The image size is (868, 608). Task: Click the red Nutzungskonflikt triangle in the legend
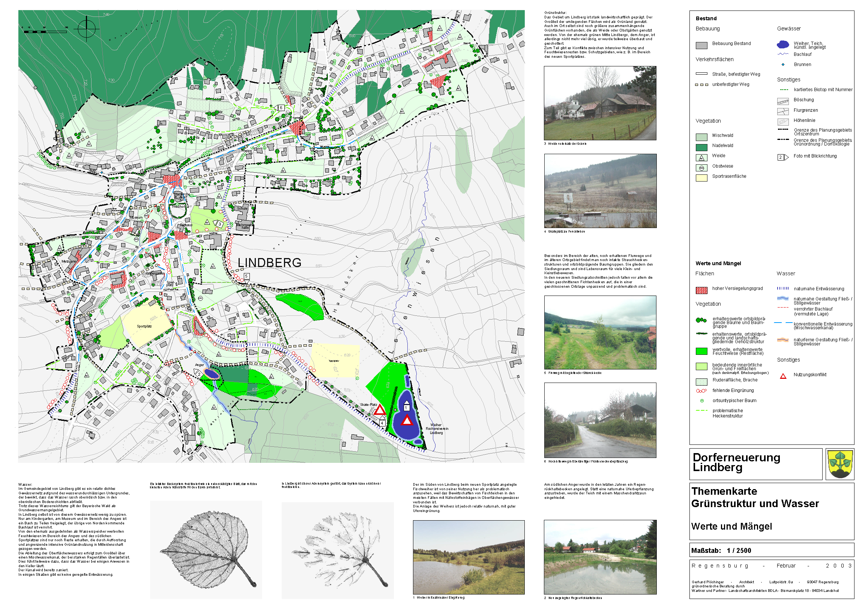point(783,376)
